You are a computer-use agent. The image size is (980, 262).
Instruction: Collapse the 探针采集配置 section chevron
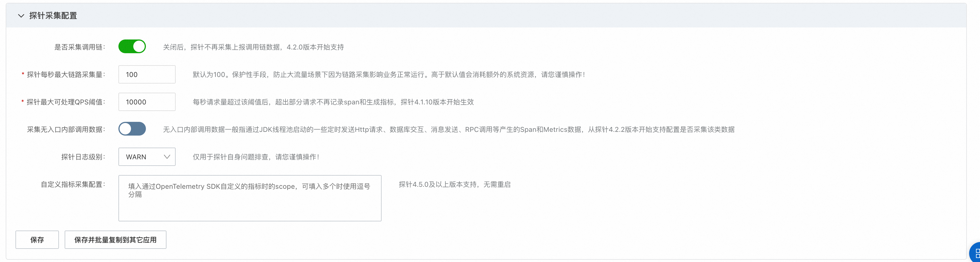pyautogui.click(x=21, y=16)
